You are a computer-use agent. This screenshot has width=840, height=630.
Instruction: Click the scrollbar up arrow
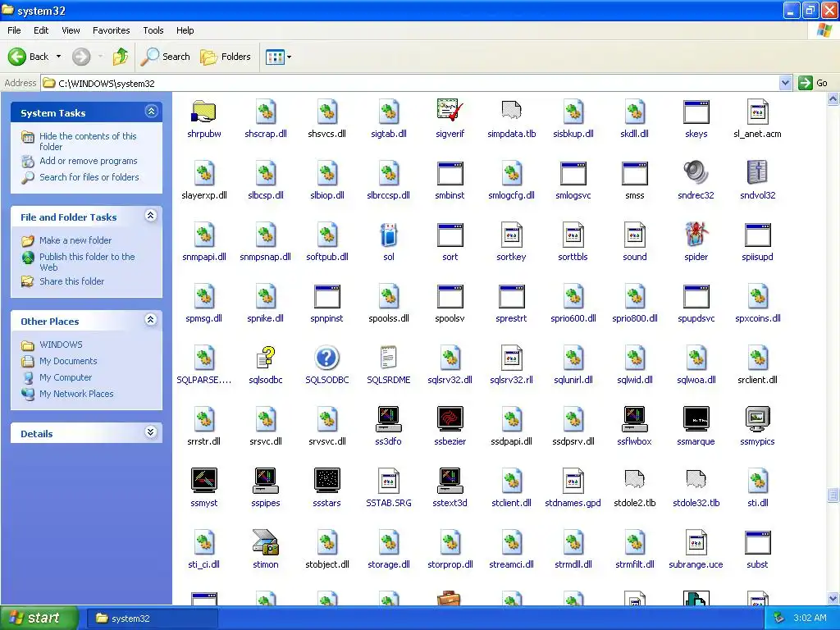click(833, 98)
